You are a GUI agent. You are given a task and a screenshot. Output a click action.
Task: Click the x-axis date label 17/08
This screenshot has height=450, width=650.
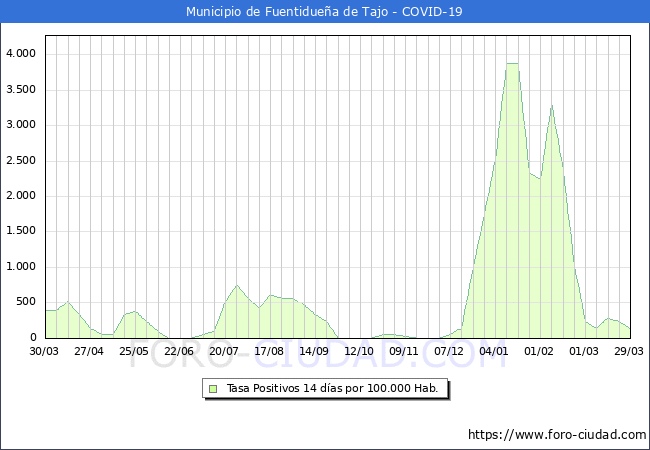point(269,351)
